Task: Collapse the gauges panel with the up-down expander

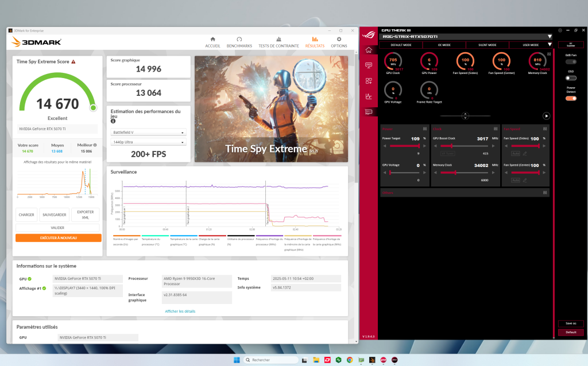Action: click(x=465, y=116)
